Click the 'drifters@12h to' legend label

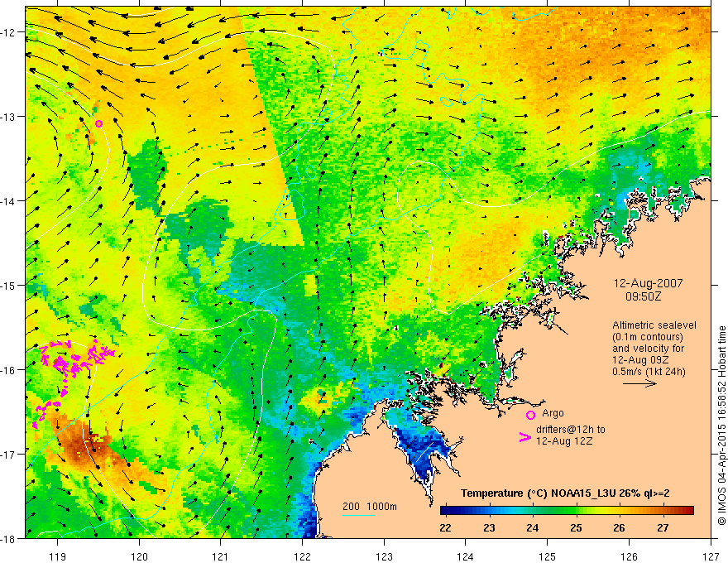click(571, 430)
